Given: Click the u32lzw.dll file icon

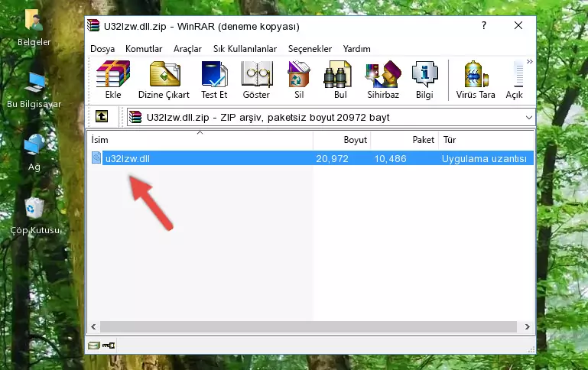Looking at the screenshot, I should (96, 157).
